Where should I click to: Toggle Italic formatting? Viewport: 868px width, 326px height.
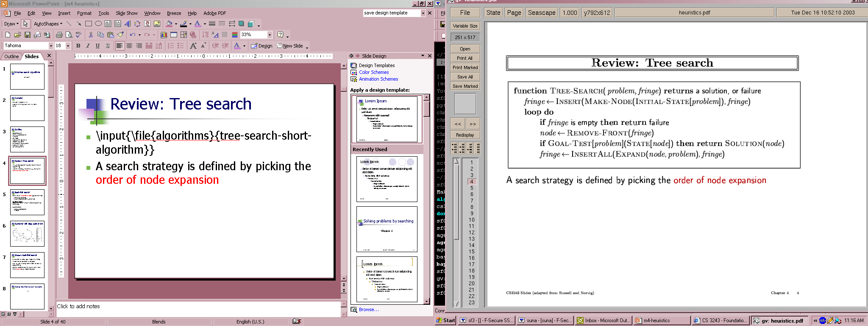(x=88, y=46)
